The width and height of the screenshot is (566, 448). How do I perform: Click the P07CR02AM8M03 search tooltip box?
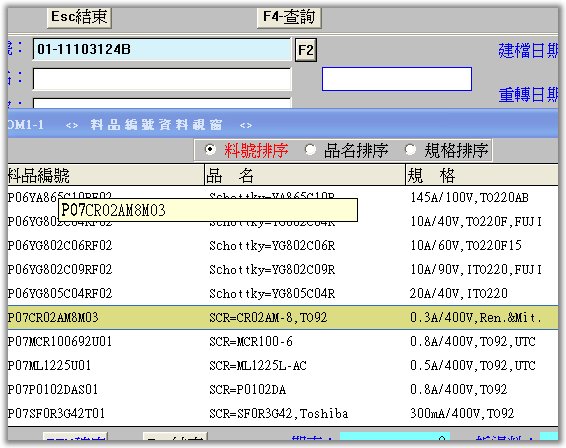[x=208, y=210]
